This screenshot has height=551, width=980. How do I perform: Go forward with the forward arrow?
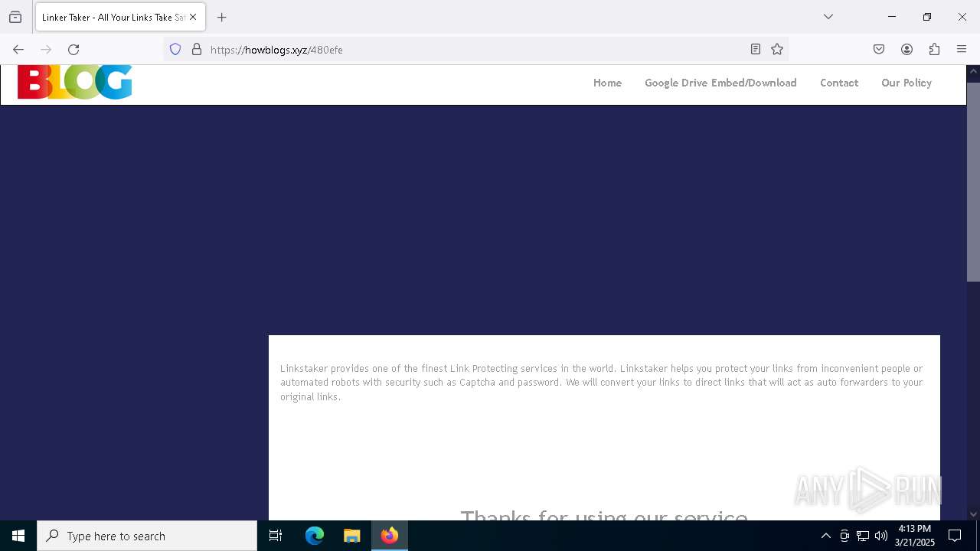tap(46, 50)
